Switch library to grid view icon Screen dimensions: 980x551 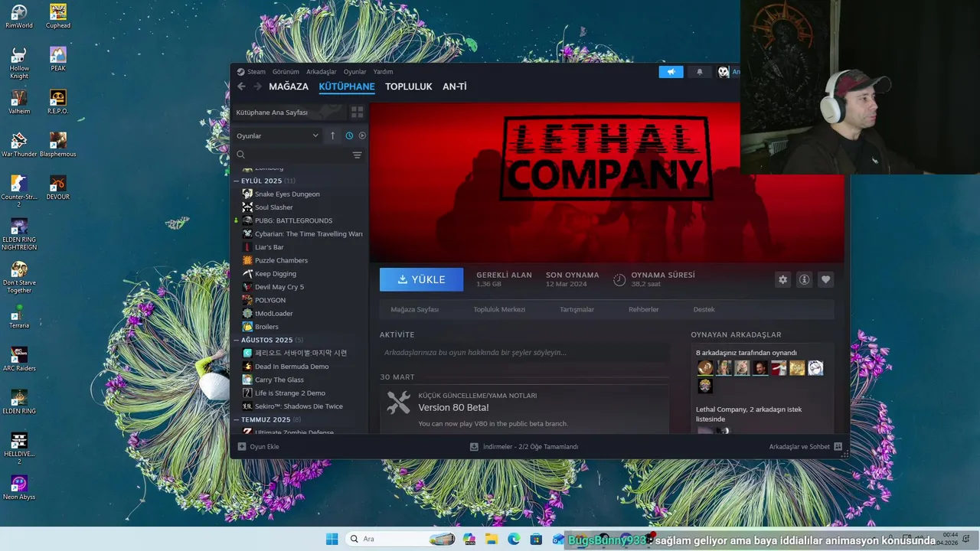[357, 112]
